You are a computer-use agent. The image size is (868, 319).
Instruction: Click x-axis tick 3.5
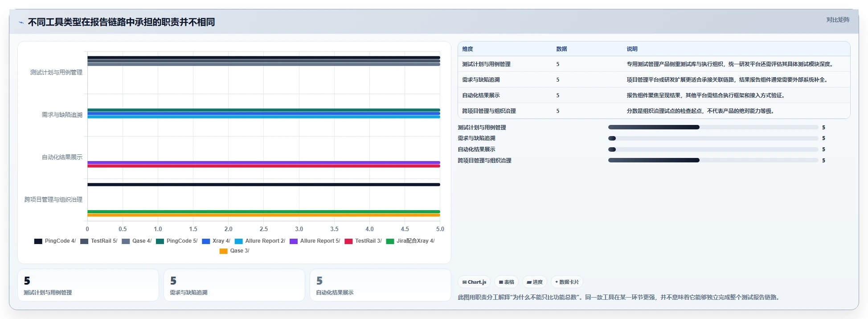click(x=334, y=229)
